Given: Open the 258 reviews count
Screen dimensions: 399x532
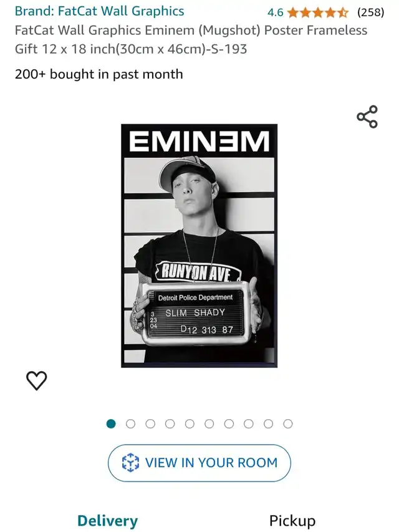Looking at the screenshot, I should (370, 12).
